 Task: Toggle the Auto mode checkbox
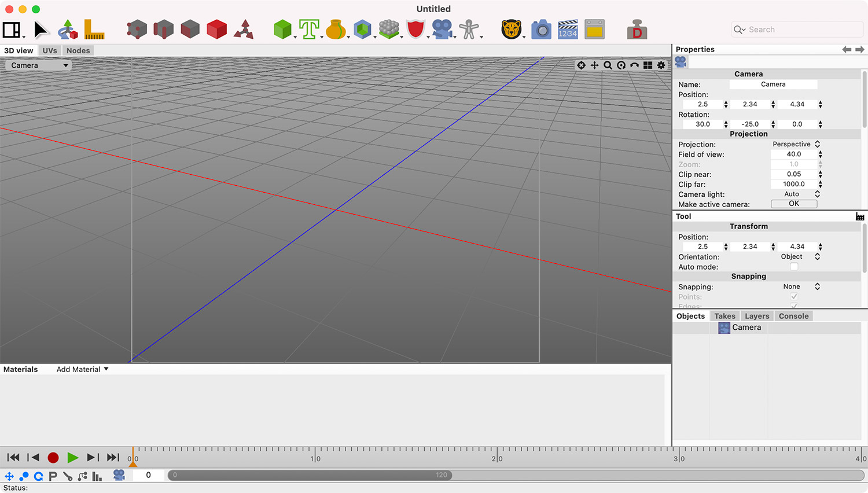pyautogui.click(x=794, y=267)
